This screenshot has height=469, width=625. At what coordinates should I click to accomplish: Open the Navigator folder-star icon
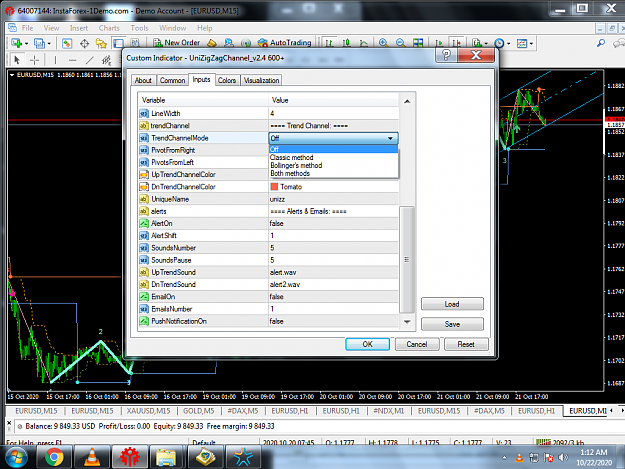point(101,43)
